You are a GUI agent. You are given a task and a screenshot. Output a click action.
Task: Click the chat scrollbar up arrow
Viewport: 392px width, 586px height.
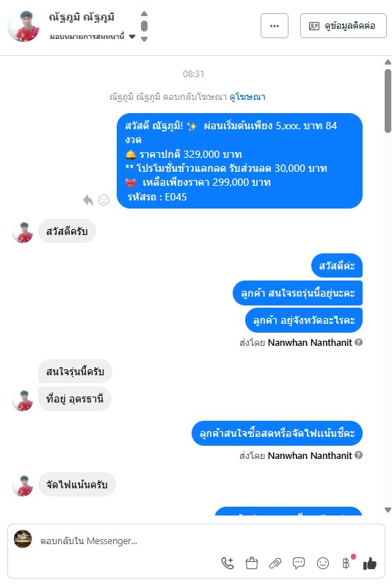pyautogui.click(x=388, y=62)
